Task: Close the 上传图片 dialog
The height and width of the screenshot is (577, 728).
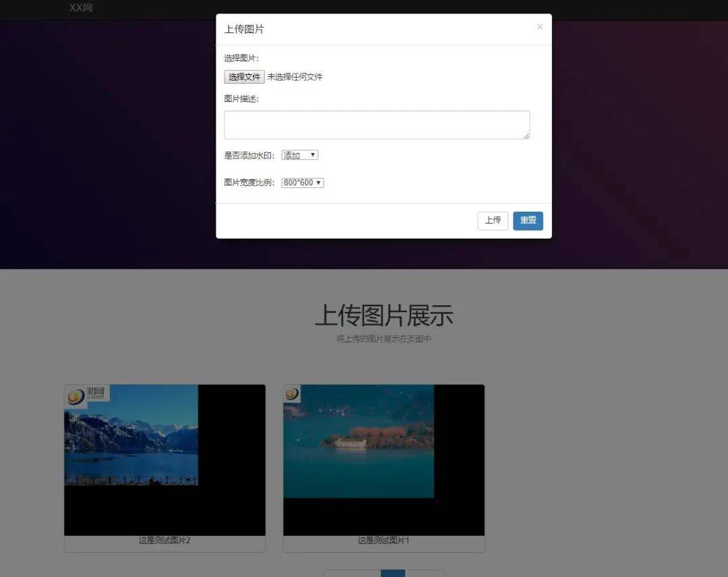Action: click(539, 26)
